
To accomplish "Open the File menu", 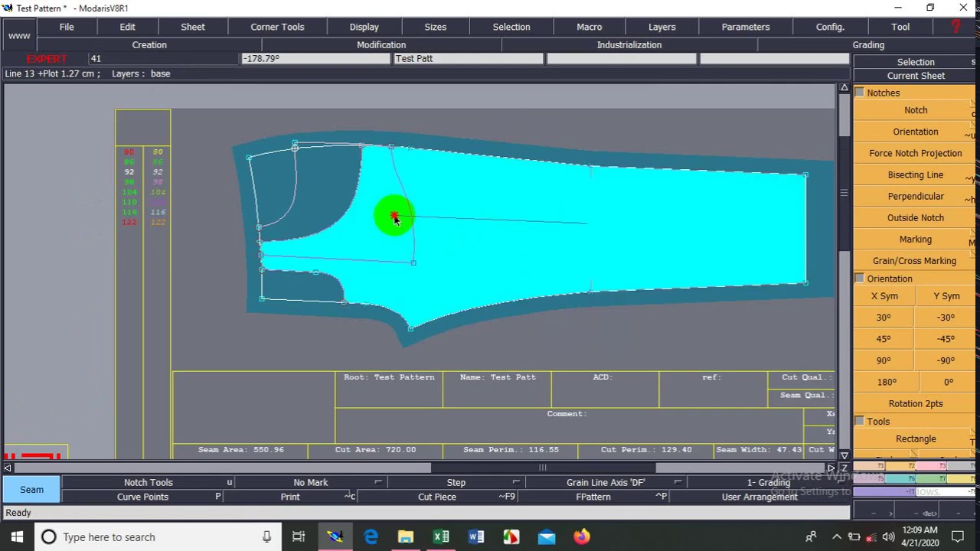I will 67,27.
